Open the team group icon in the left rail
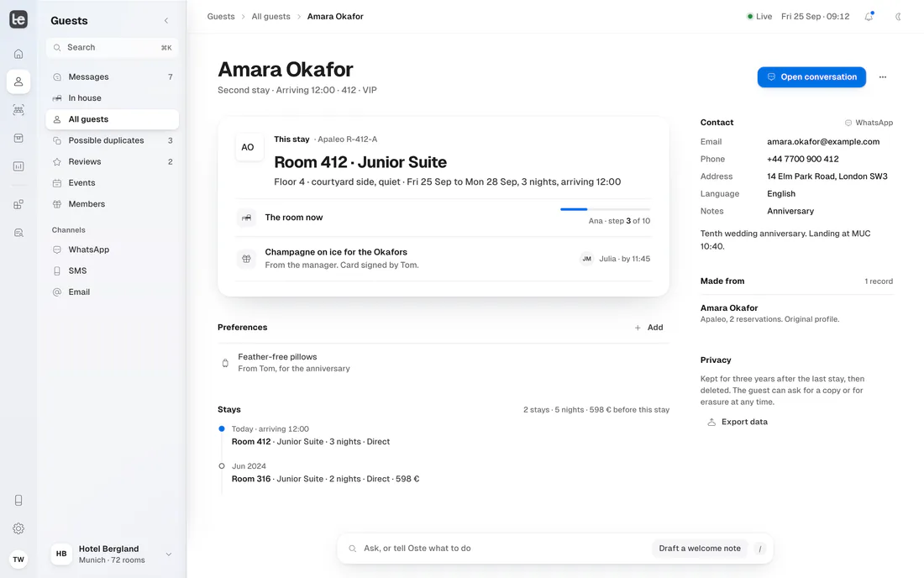Image resolution: width=924 pixels, height=578 pixels. point(18,109)
